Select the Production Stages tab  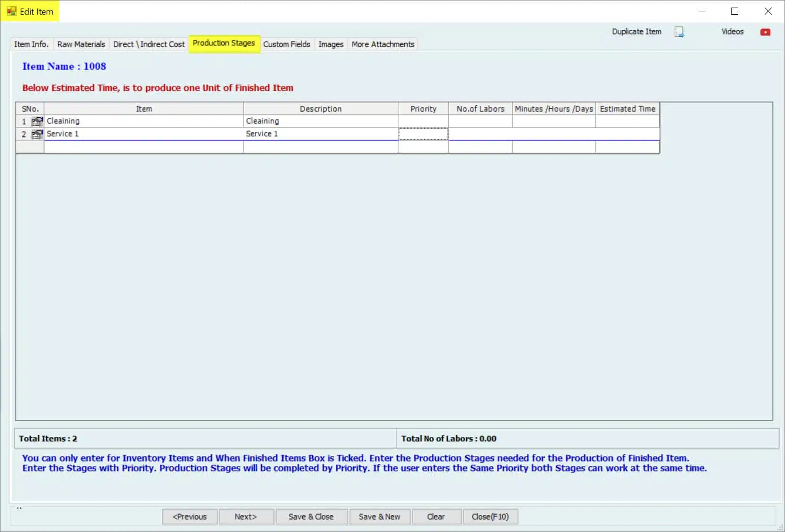pyautogui.click(x=224, y=43)
